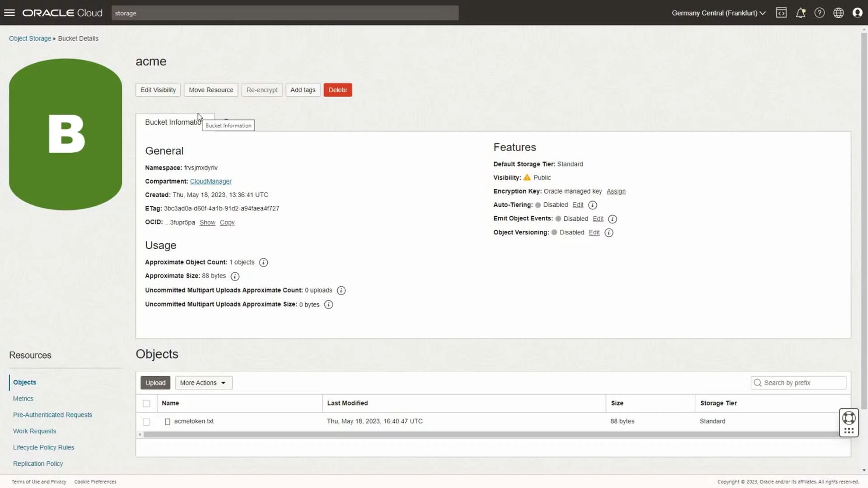Viewport: 868px width, 488px height.
Task: Click the green bucket B icon
Action: [x=65, y=134]
